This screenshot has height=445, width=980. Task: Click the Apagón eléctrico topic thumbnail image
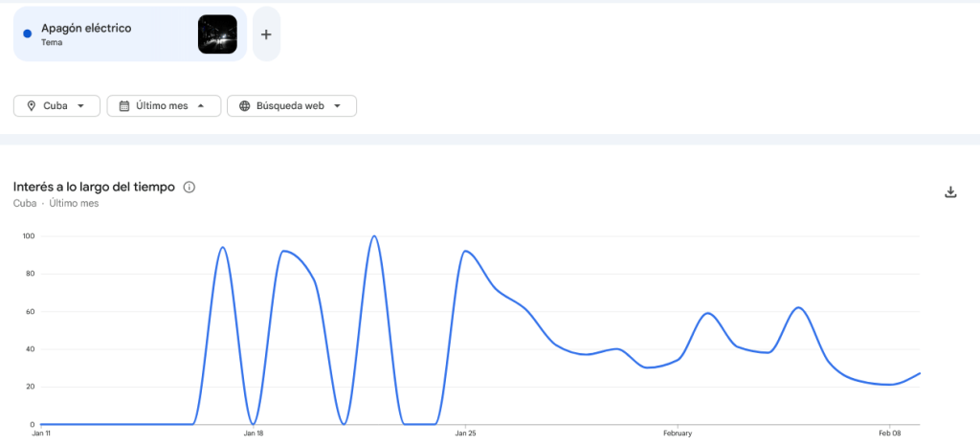217,34
